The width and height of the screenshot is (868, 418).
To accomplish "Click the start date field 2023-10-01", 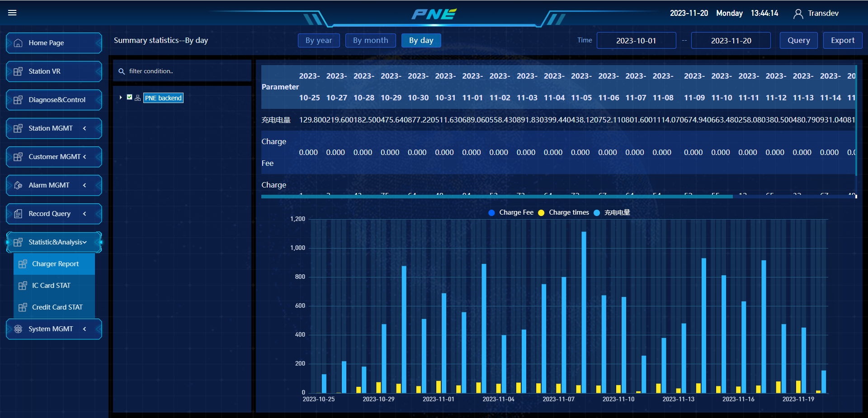I will point(636,40).
